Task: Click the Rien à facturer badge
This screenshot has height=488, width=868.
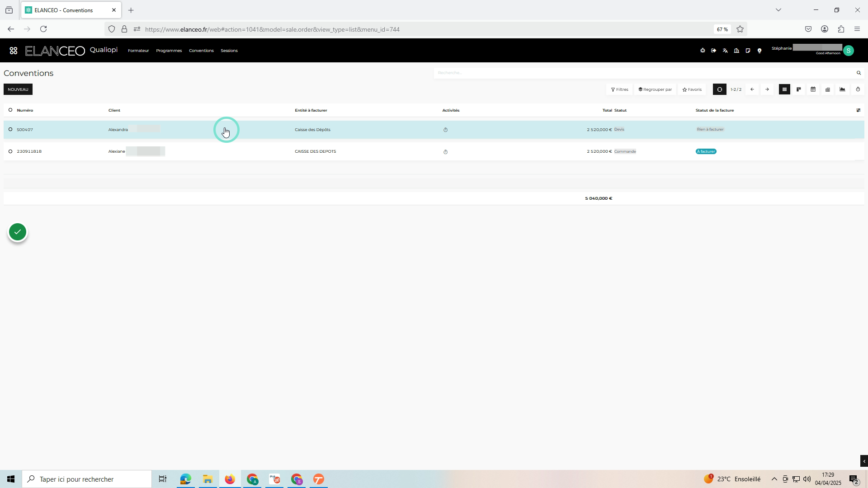Action: click(710, 129)
